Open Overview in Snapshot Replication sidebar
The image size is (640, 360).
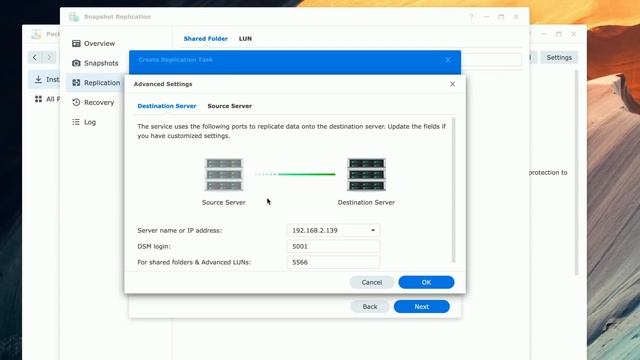tap(93, 43)
